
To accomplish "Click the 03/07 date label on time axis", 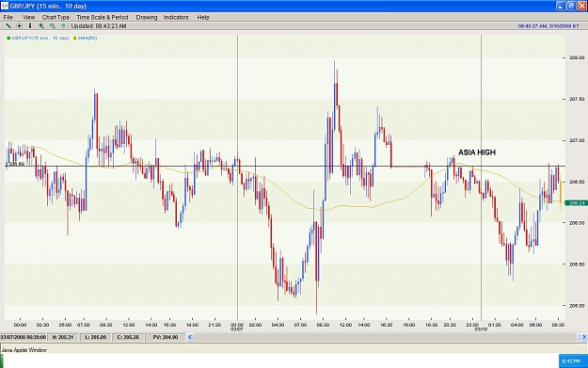I will pos(237,329).
